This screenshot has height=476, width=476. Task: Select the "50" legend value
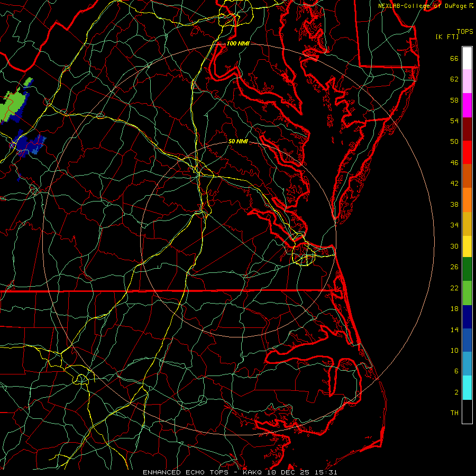tap(454, 141)
